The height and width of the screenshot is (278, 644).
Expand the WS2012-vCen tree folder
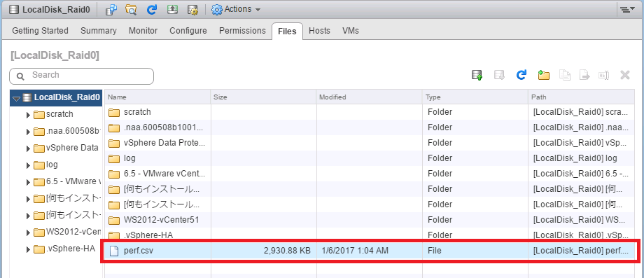[x=28, y=232]
